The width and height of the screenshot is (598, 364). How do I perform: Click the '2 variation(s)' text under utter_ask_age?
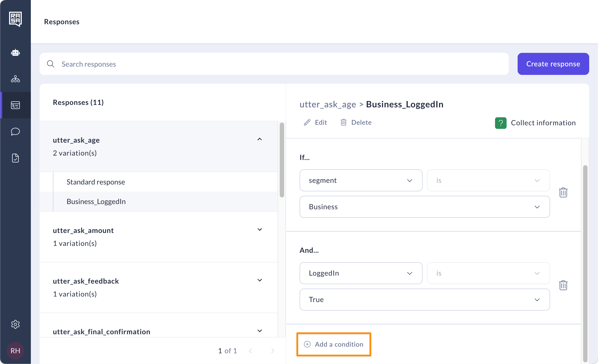coord(75,153)
